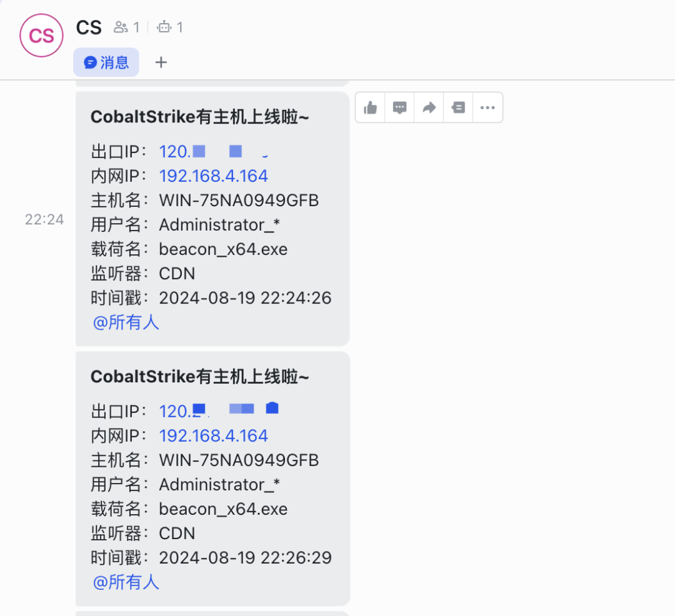Click beacon_x64.exe in 22:26:29 message
Screen dimensions: 675x616
(223, 509)
